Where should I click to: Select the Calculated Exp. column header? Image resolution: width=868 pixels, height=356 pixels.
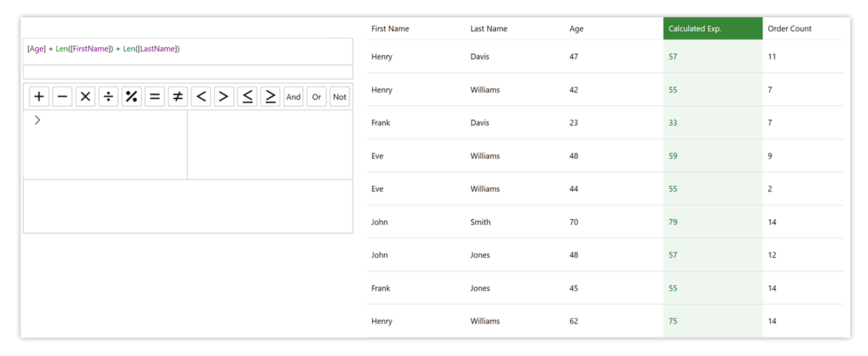(x=713, y=28)
